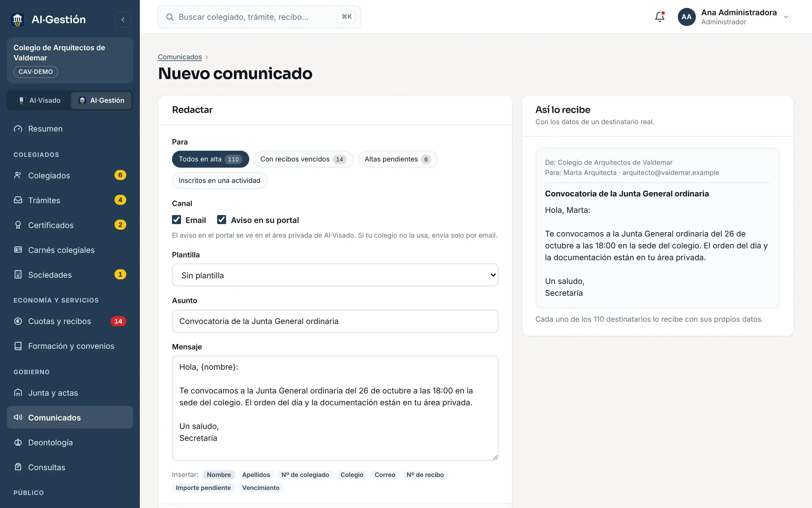Click the Deontología scales icon
Screen dimensions: 812x508
pyautogui.click(x=18, y=443)
